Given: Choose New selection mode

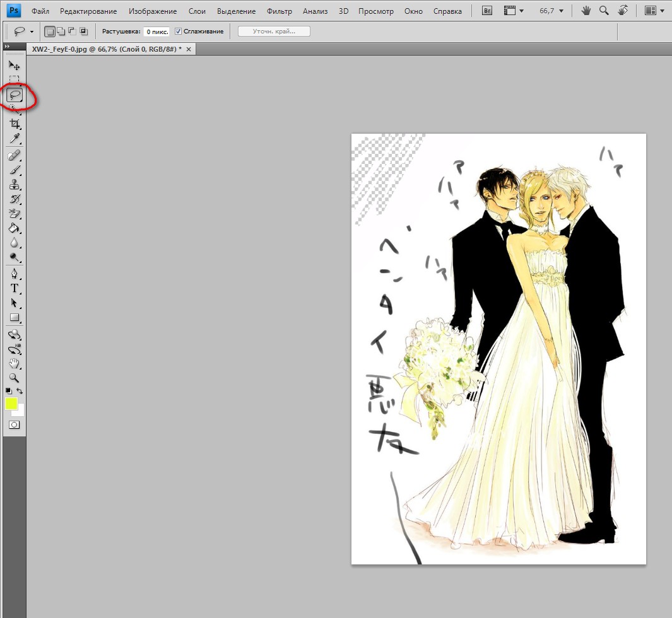Looking at the screenshot, I should (x=50, y=32).
